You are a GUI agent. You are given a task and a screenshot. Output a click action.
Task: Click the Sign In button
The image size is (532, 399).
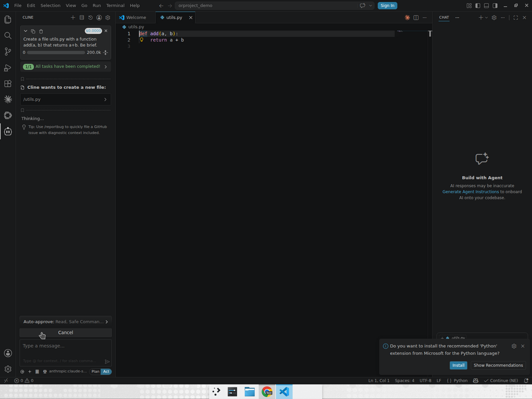[x=387, y=5]
